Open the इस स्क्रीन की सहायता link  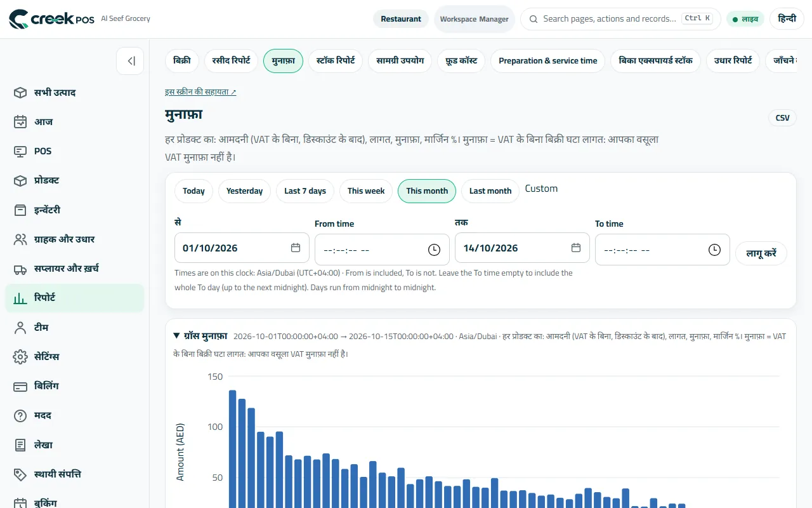click(x=200, y=92)
